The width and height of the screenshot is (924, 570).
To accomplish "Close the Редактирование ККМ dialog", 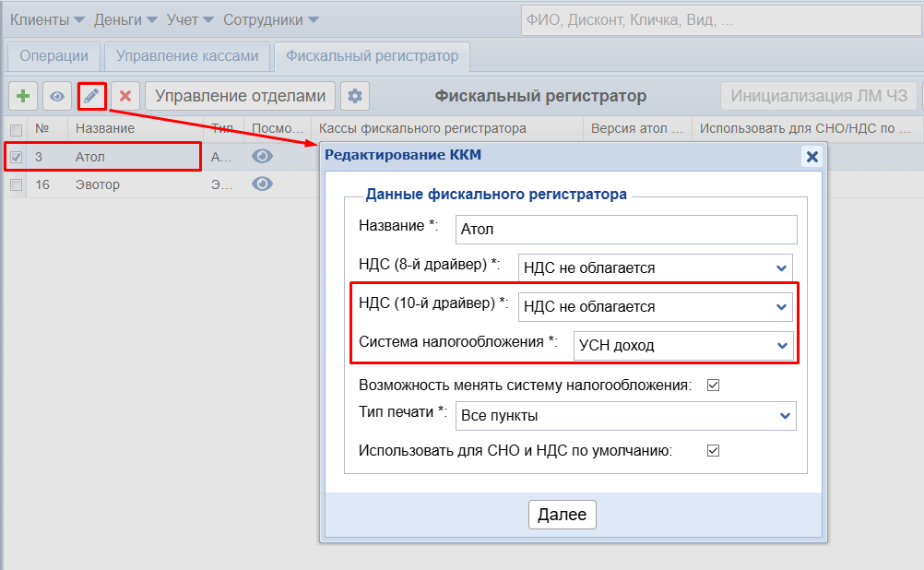I will [811, 157].
